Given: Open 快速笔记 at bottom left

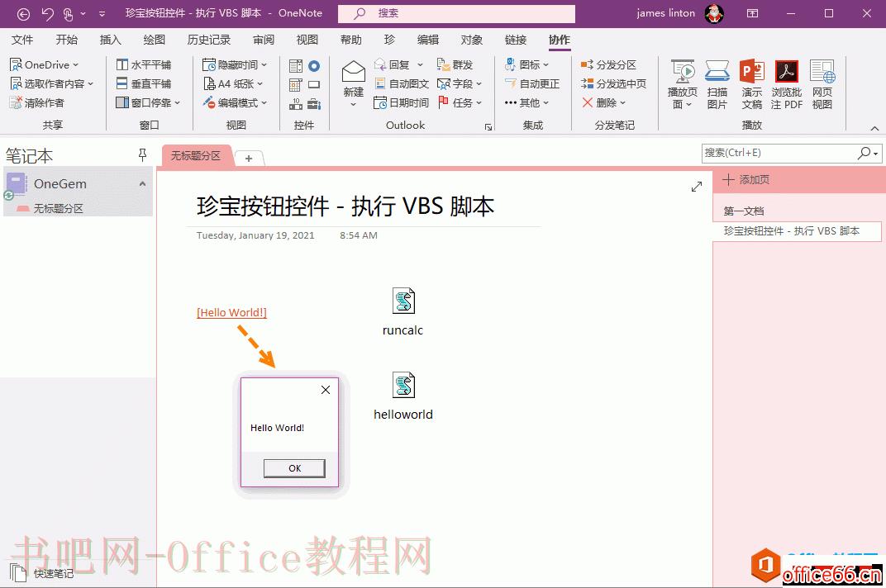Looking at the screenshot, I should [42, 573].
